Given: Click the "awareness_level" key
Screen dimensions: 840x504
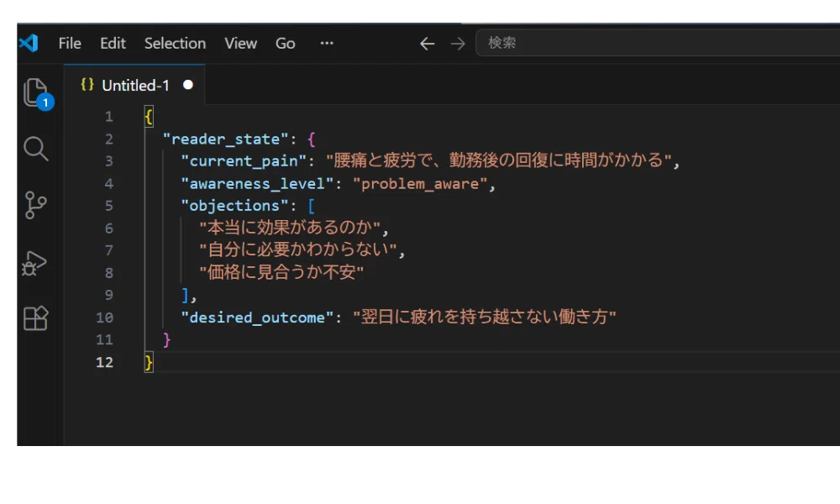Looking at the screenshot, I should (x=257, y=184).
